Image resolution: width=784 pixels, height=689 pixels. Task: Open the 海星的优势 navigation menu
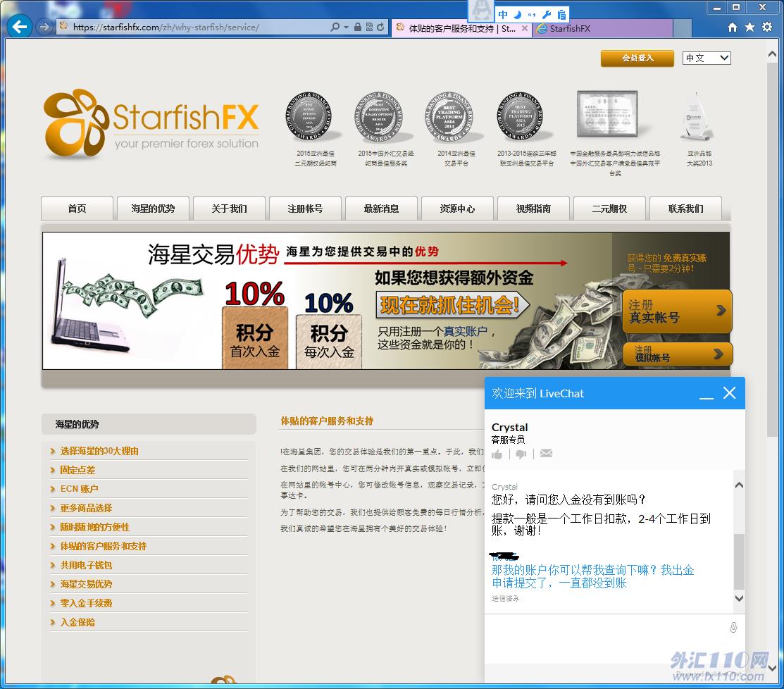(x=153, y=209)
